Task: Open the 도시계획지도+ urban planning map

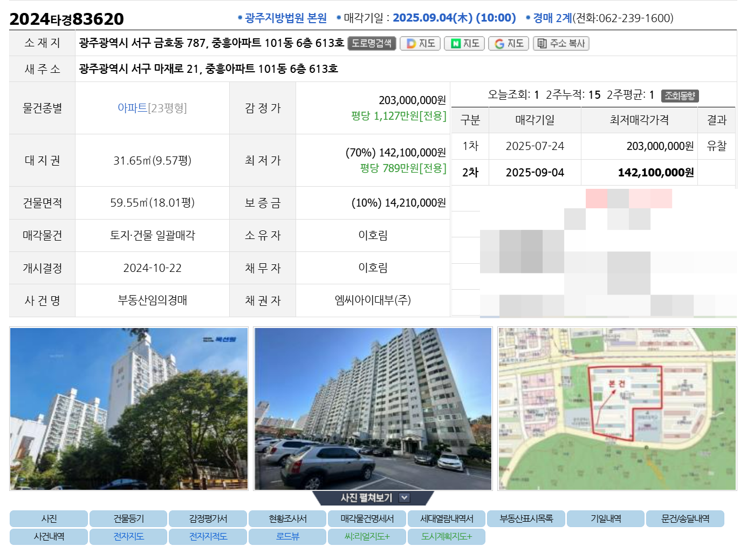Action: (x=447, y=536)
